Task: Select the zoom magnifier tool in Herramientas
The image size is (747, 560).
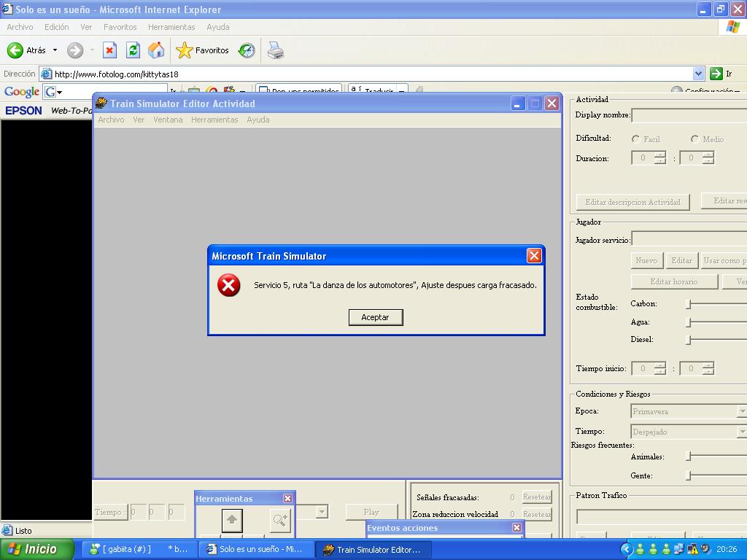Action: [x=280, y=520]
